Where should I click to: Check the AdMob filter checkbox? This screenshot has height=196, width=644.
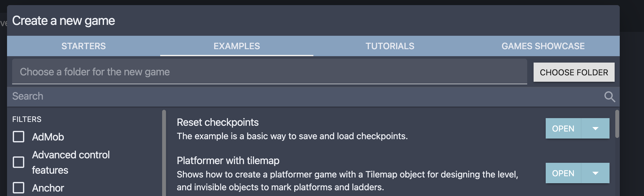pyautogui.click(x=19, y=137)
